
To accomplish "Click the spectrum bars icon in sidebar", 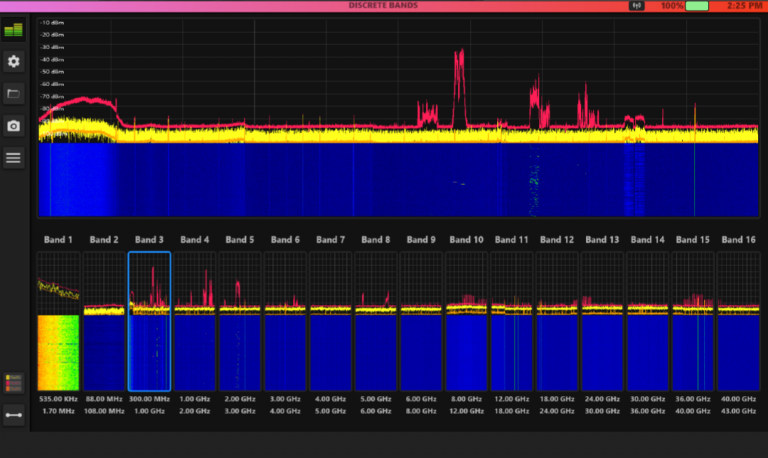I will click(13, 30).
